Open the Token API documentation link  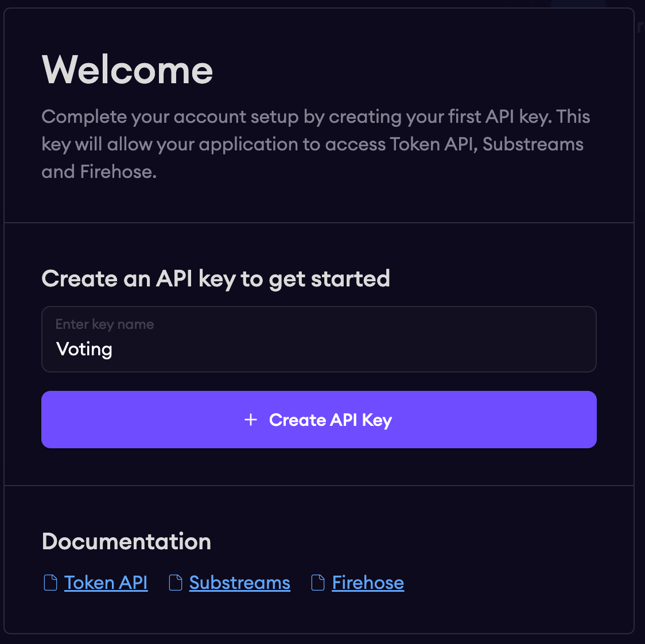[106, 583]
